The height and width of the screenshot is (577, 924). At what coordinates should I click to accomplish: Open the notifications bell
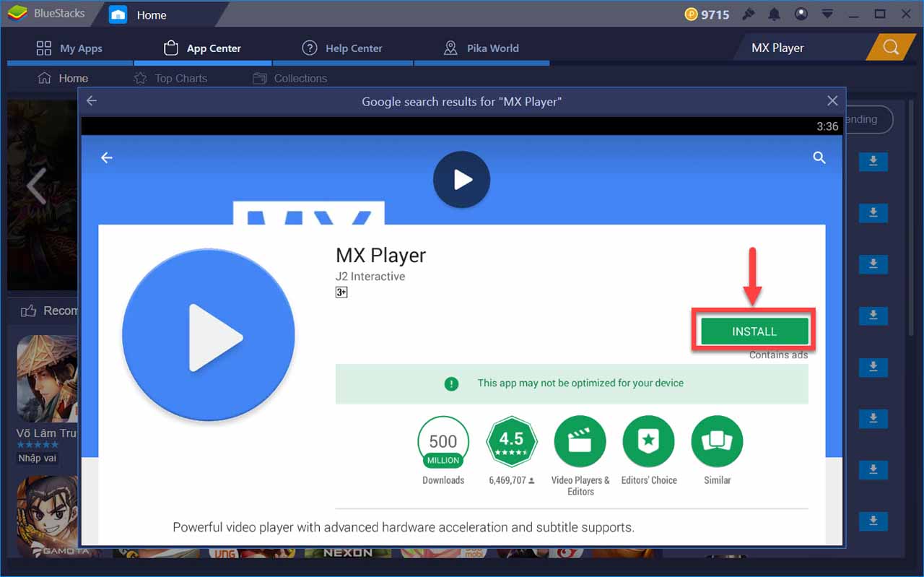775,14
